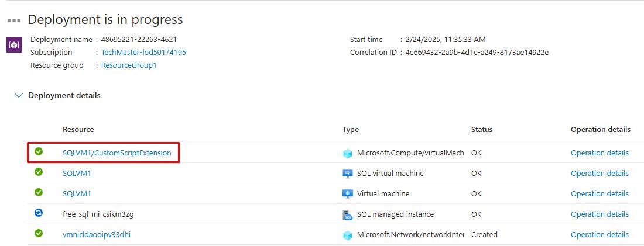Click the Deployment is in progress heading
This screenshot has height=246, width=644.
pos(105,20)
